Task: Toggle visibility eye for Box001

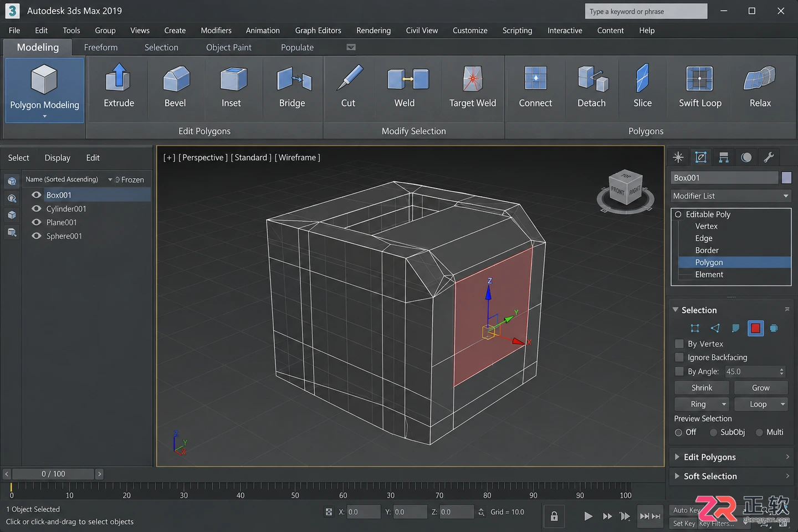Action: pyautogui.click(x=37, y=195)
